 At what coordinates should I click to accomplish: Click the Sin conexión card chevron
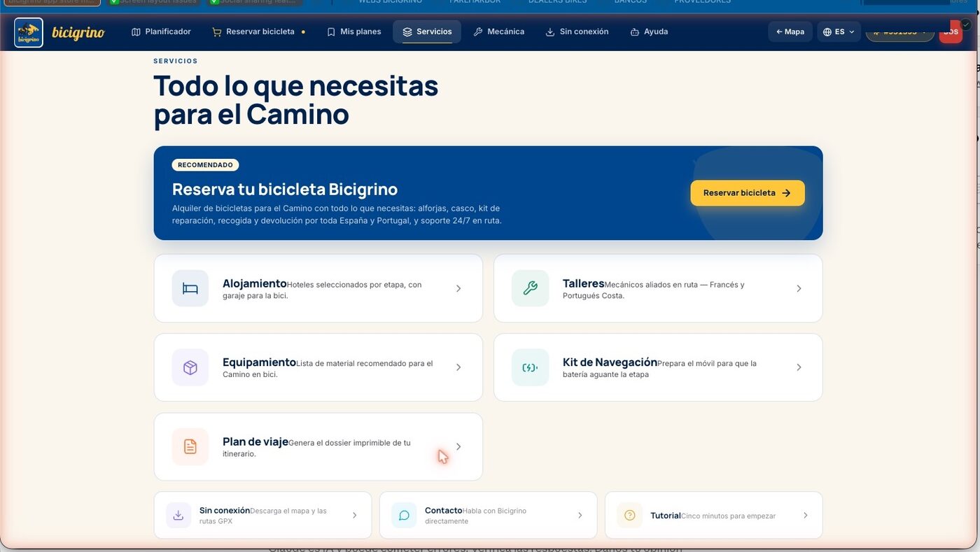(x=354, y=515)
